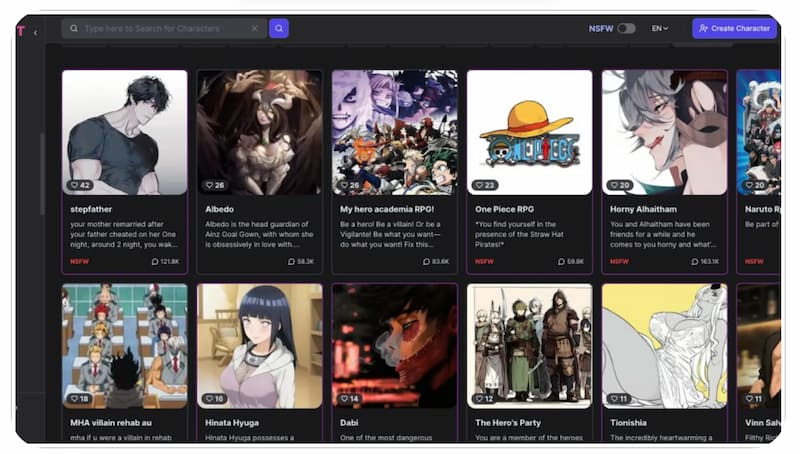
Task: Click the My hero academia RPG thumbnail
Action: (394, 133)
